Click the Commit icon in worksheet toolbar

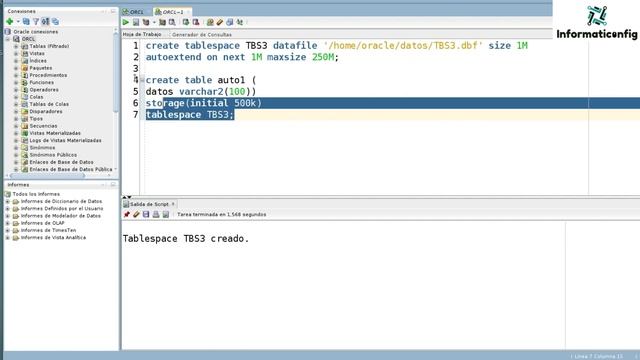pos(186,22)
